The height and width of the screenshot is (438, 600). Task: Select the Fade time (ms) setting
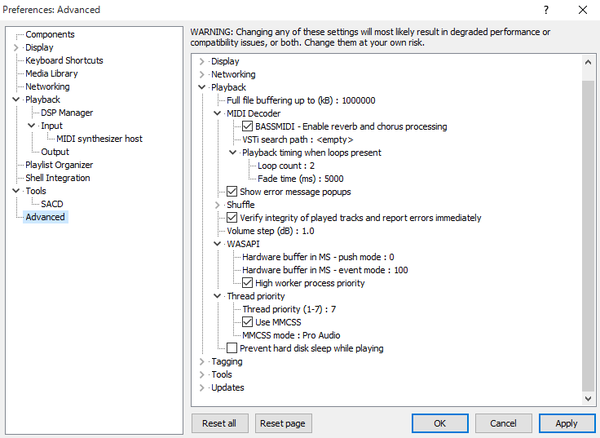coord(300,178)
